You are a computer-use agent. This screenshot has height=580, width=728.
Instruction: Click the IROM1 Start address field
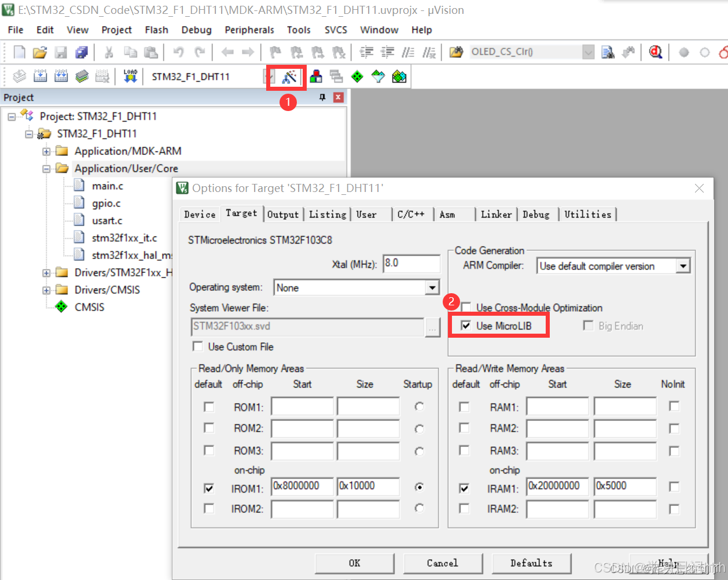coord(303,486)
